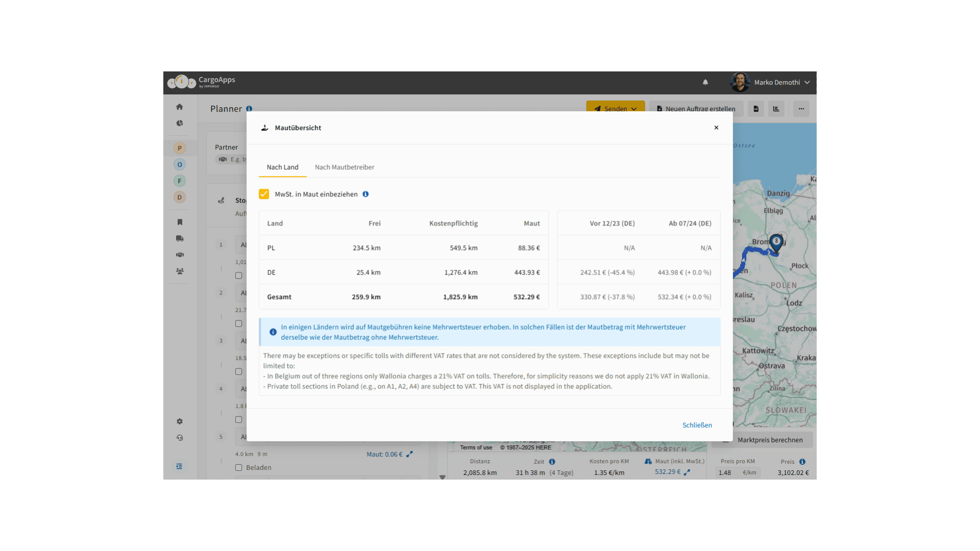Open the bookmark icon in sidebar
The width and height of the screenshot is (980, 551).
[x=180, y=222]
